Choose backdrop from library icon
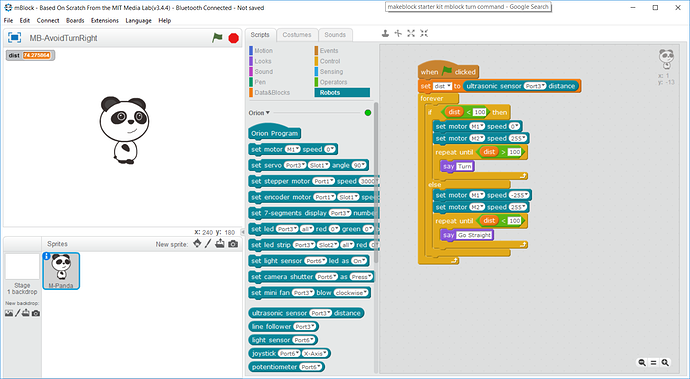The height and width of the screenshot is (379, 690). pyautogui.click(x=9, y=313)
